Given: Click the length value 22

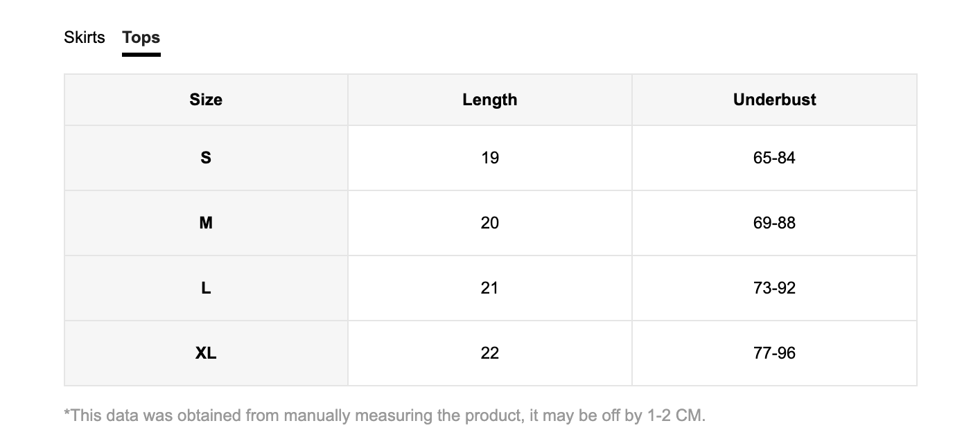Looking at the screenshot, I should click(490, 353).
